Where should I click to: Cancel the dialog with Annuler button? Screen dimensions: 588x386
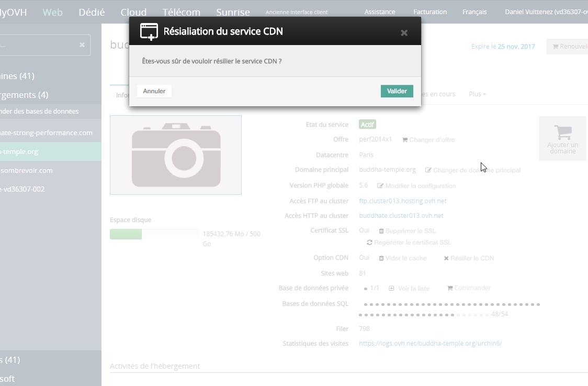[x=154, y=91]
